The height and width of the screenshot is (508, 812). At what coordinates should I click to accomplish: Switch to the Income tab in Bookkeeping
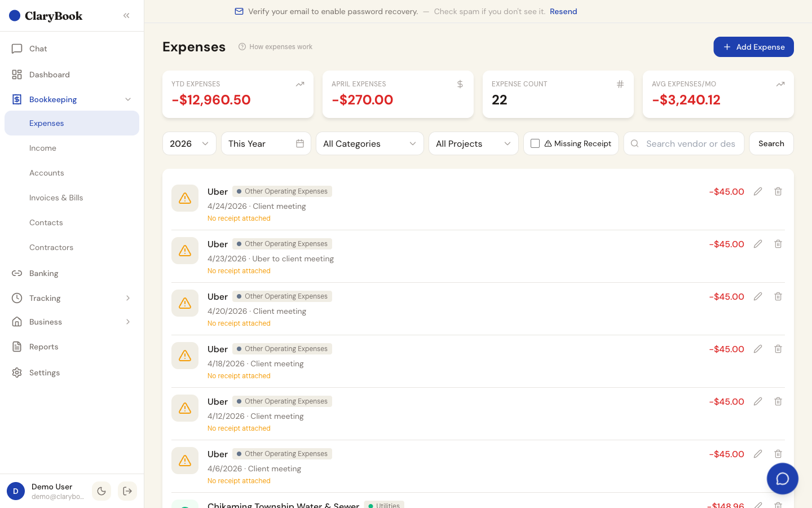pos(43,148)
